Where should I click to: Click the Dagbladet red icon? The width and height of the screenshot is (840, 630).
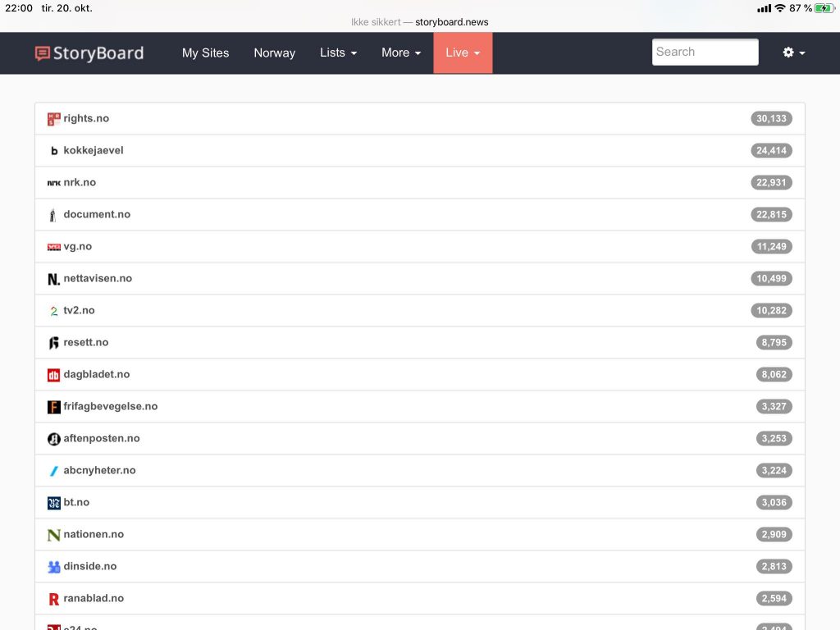click(54, 375)
